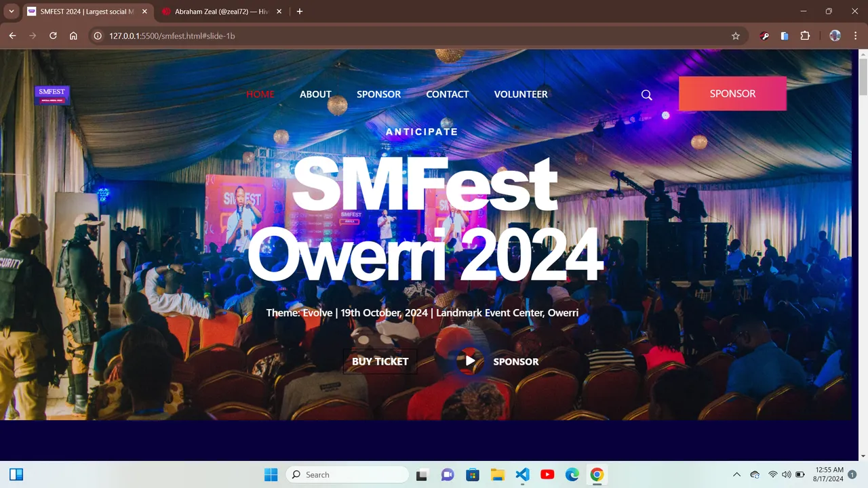
Task: Open the YouTube taskbar icon
Action: (547, 474)
